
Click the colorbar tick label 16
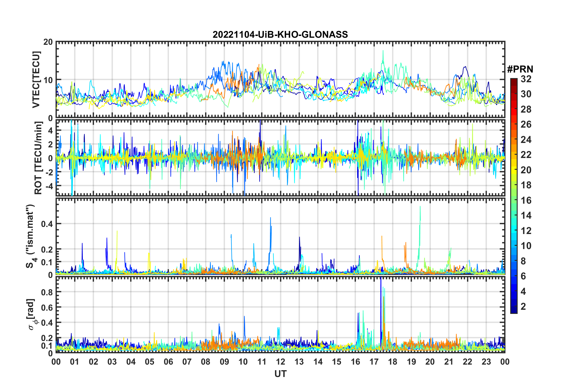[x=526, y=200]
